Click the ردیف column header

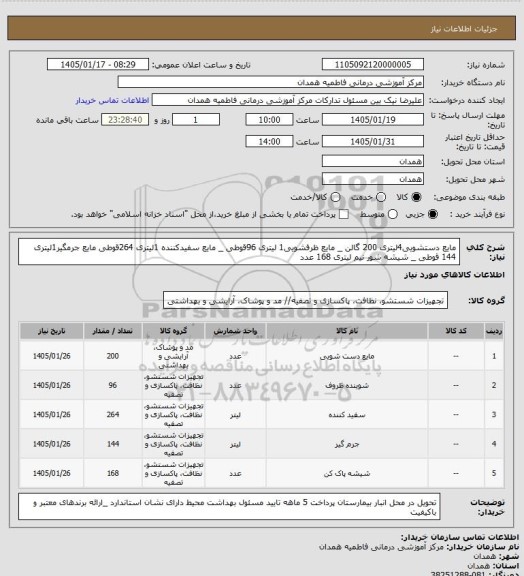(x=494, y=331)
